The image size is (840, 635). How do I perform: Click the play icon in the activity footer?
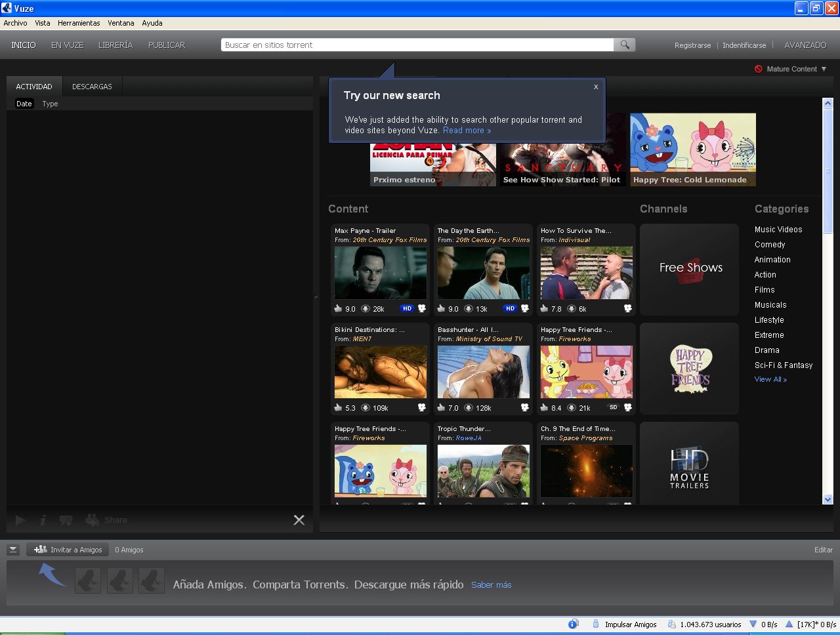(x=20, y=520)
